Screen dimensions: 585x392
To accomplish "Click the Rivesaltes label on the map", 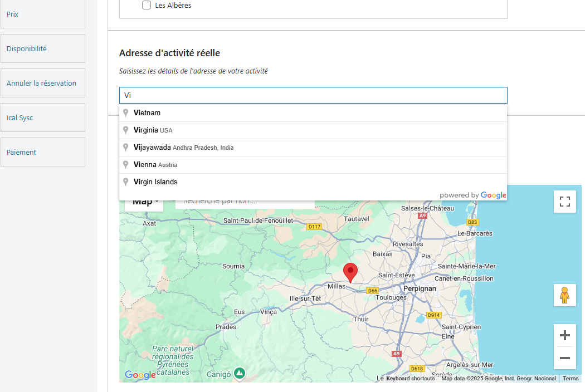I will coord(408,244).
